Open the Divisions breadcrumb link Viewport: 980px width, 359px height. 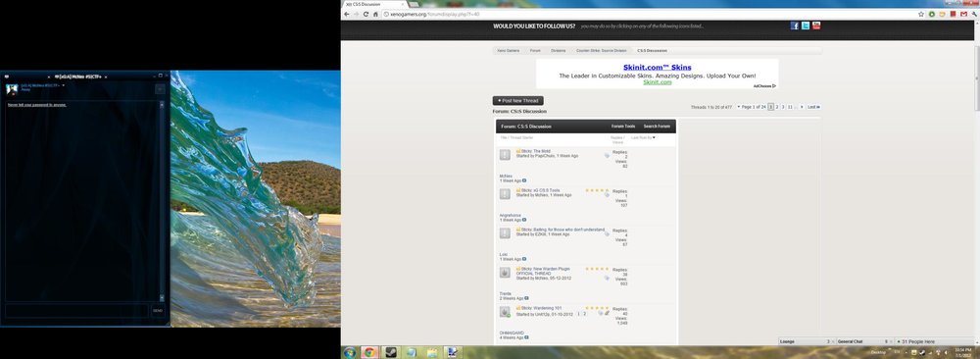point(559,51)
